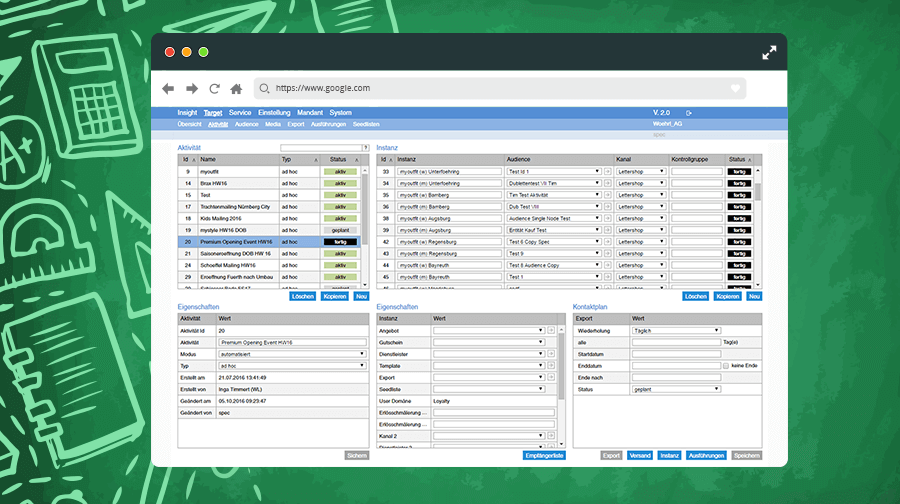Click the Instanz button in Kontaktplan
This screenshot has height=504, width=900.
point(669,456)
